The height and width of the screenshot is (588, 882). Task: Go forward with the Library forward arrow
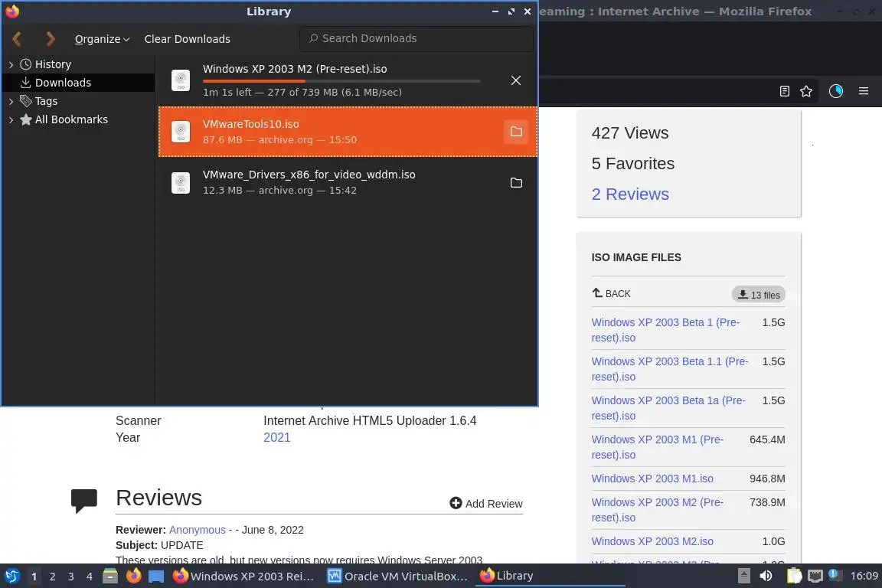50,39
